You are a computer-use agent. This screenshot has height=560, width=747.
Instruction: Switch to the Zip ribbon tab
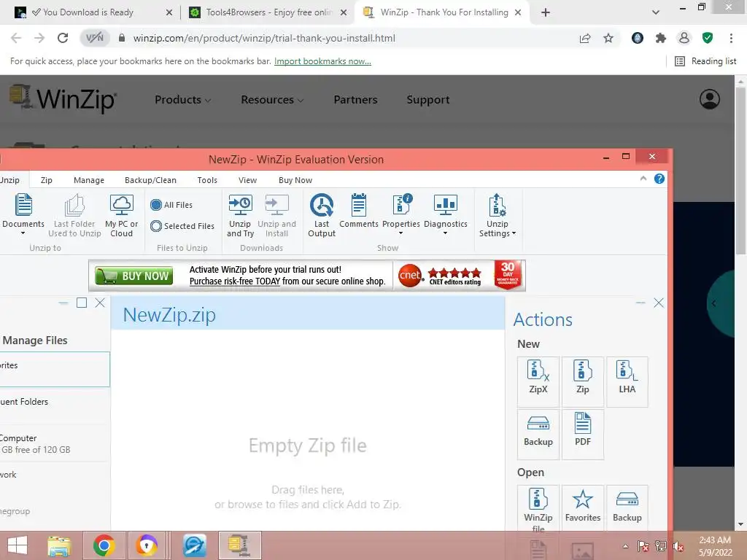coord(46,180)
